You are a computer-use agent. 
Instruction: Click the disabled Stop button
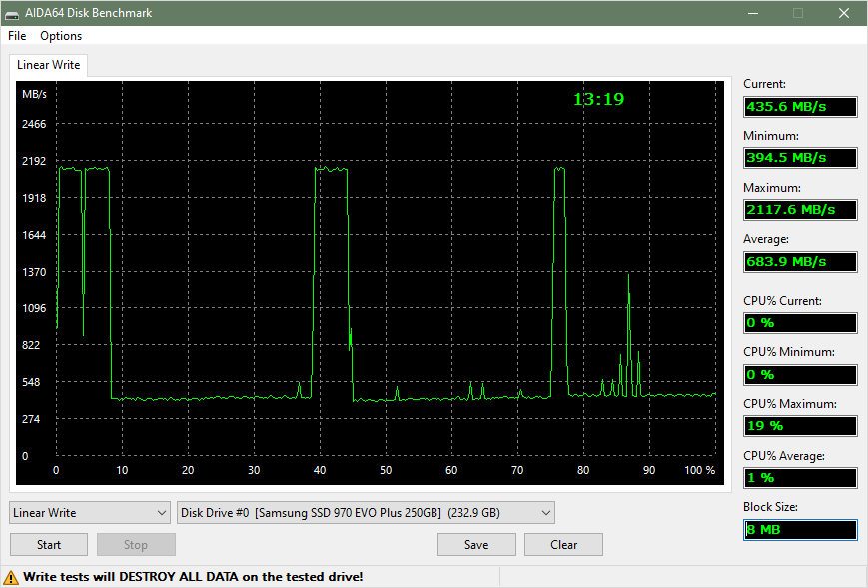pyautogui.click(x=136, y=545)
